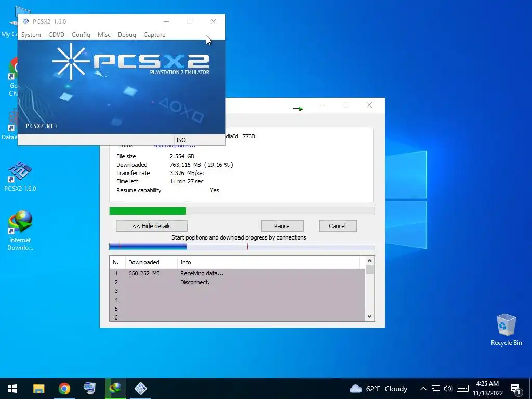532x399 pixels.
Task: Select connection row number 3
Action: pyautogui.click(x=237, y=291)
